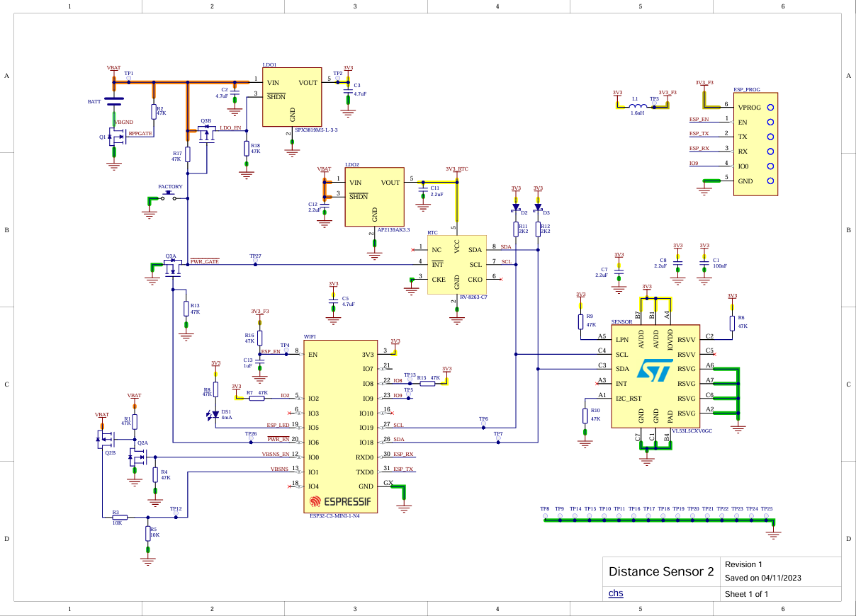Open the chs link in the title block

point(616,593)
